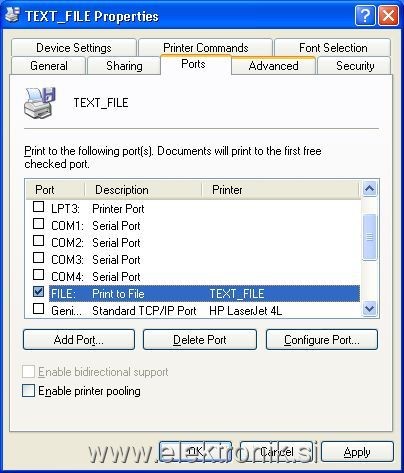
Task: Enable the COM2: port checkbox
Action: [39, 241]
